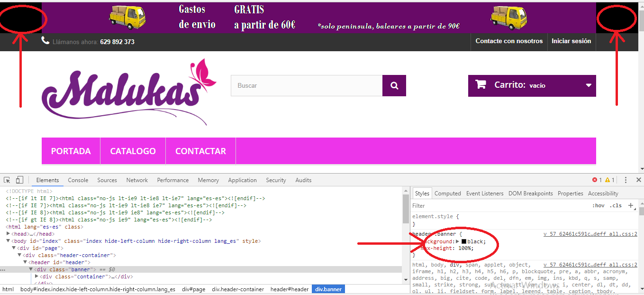
Task: Toggle the device toolbar icon
Action: tap(19, 180)
